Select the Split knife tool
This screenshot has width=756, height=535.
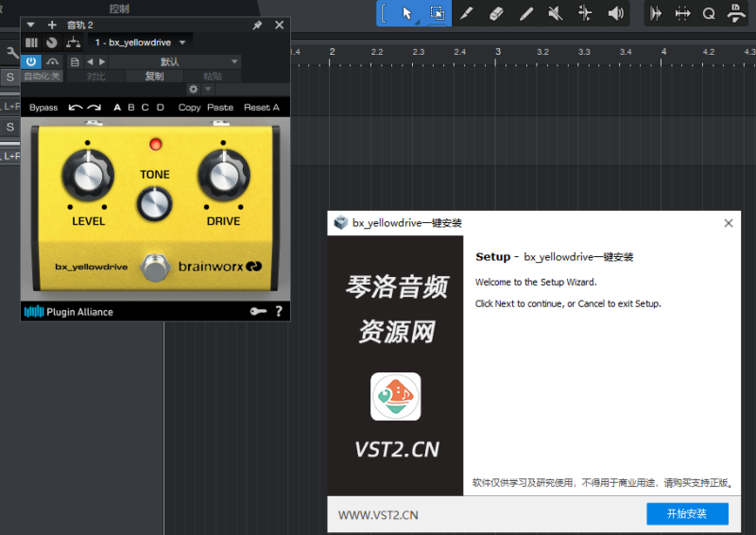click(x=466, y=13)
